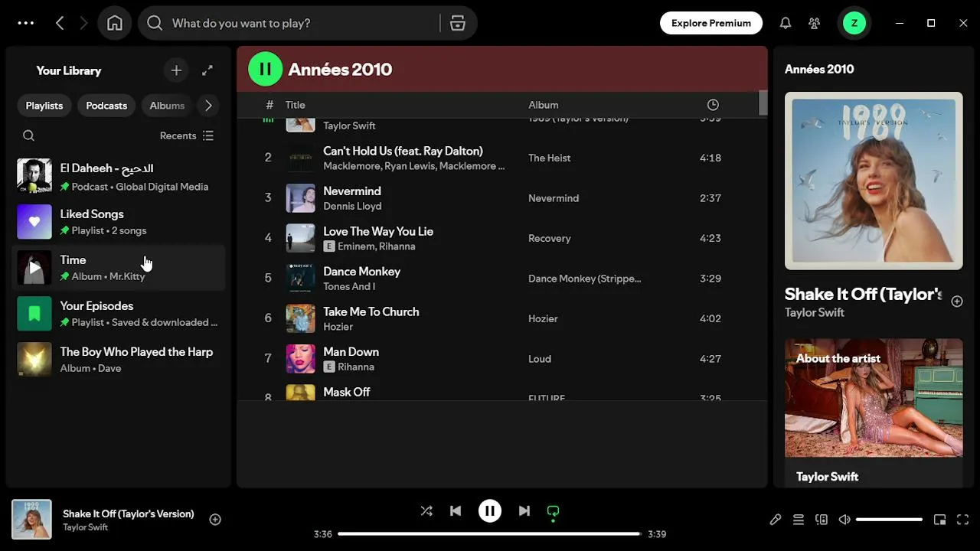Viewport: 980px width, 551px height.
Task: Select the Dance Monkey track title
Action: 361,272
